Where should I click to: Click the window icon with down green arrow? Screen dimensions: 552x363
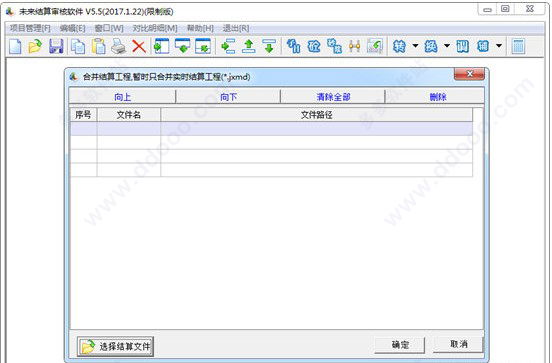point(182,46)
